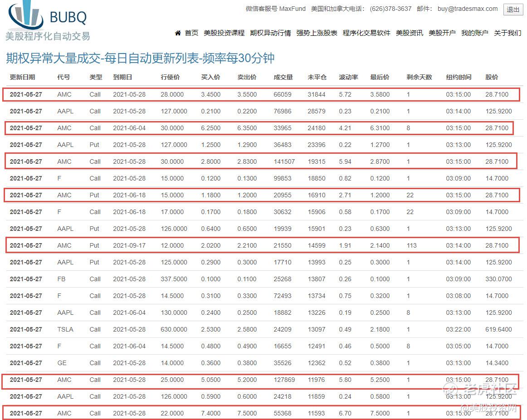The height and width of the screenshot is (420, 527).
Task: Click 代号 column header
Action: 64,77
